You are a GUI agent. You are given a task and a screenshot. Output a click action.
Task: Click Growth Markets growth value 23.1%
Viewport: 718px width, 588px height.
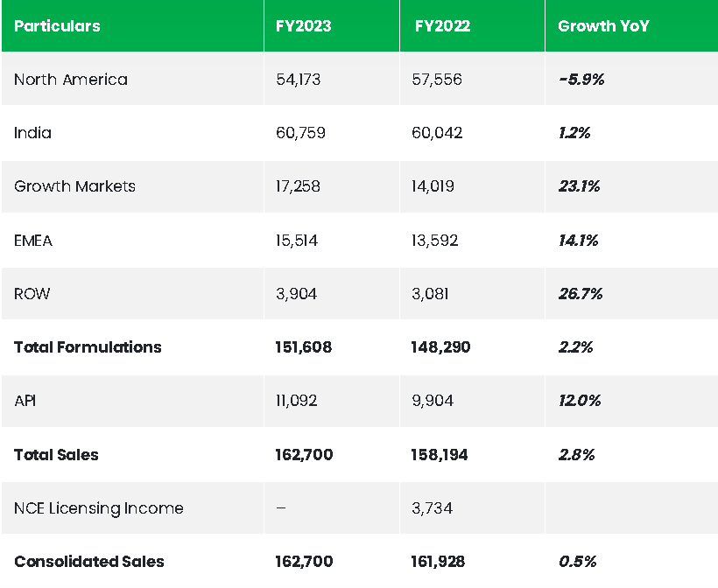point(578,186)
